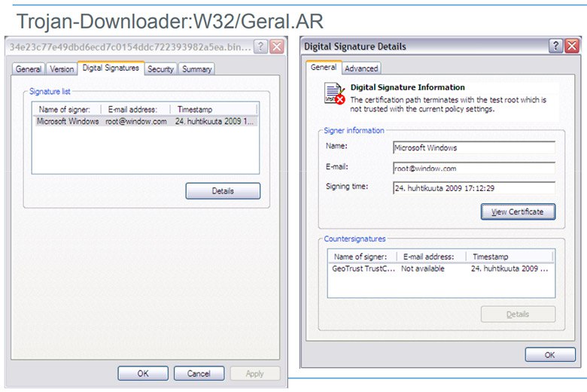Select the Digital Signatures tab
Image resolution: width=587 pixels, height=392 pixels.
(x=111, y=68)
